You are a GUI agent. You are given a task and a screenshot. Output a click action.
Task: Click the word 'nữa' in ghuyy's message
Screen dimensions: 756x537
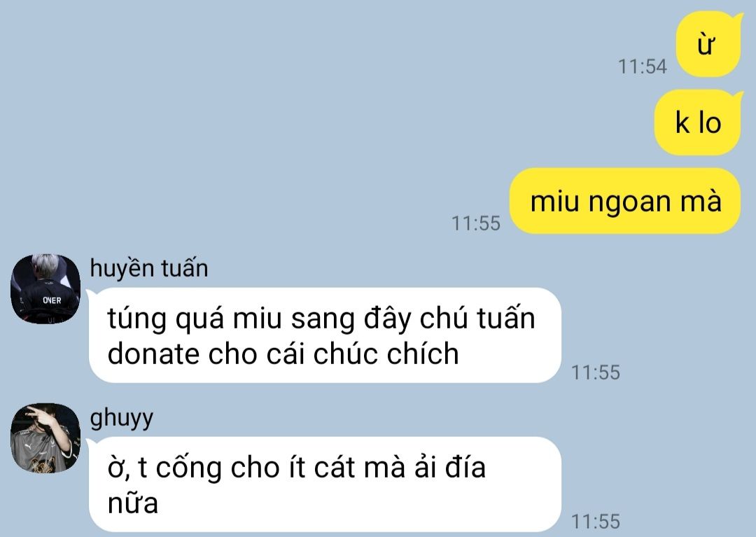point(132,503)
